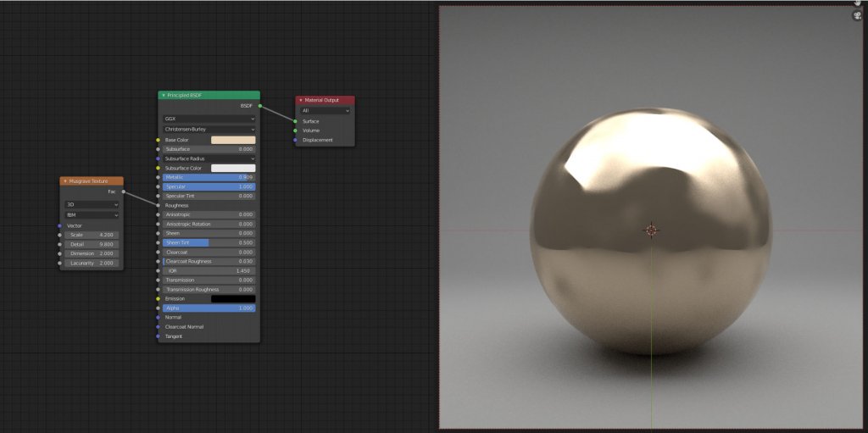Click the Musgrave Fac output socket
Image resolution: width=868 pixels, height=433 pixels.
124,192
